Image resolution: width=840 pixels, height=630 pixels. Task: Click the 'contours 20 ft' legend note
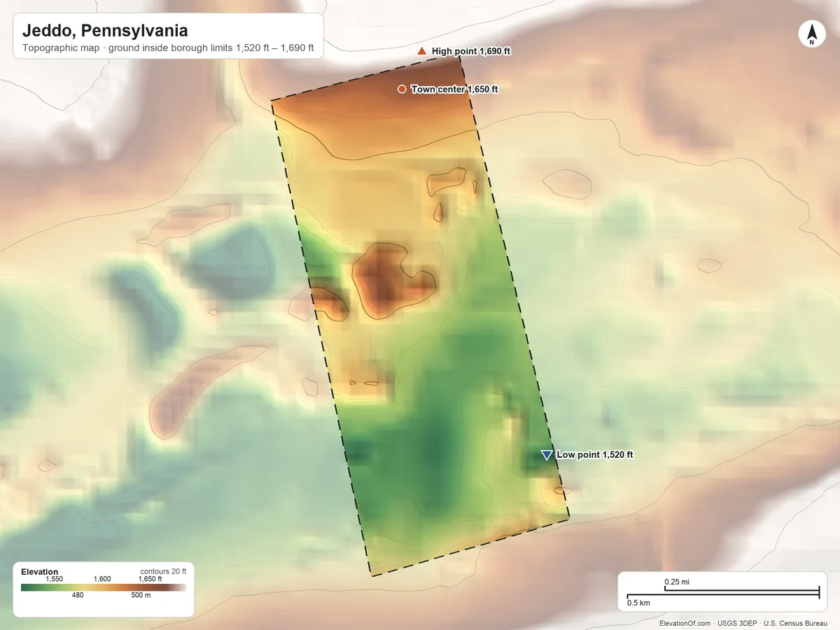pos(163,571)
